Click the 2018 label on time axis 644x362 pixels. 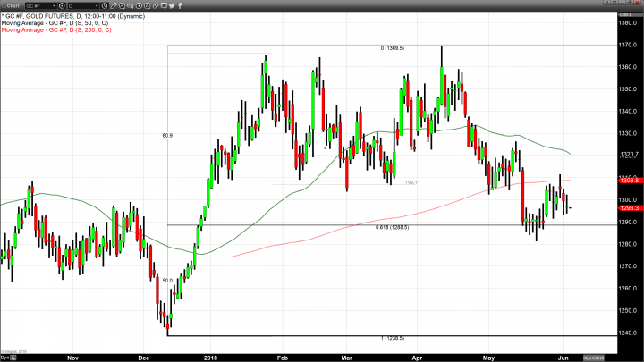pos(210,358)
